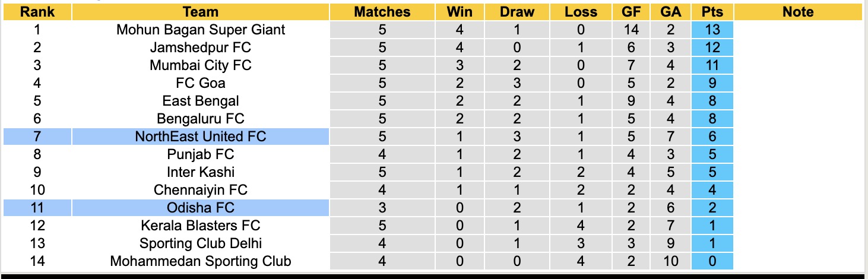The image size is (868, 279).
Task: Click the Pts column header
Action: tap(712, 12)
